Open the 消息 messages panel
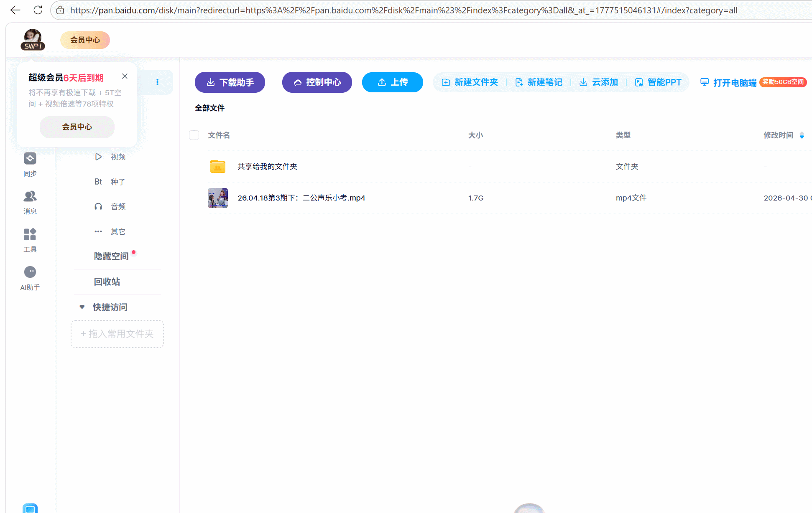Image resolution: width=812 pixels, height=513 pixels. tap(30, 202)
